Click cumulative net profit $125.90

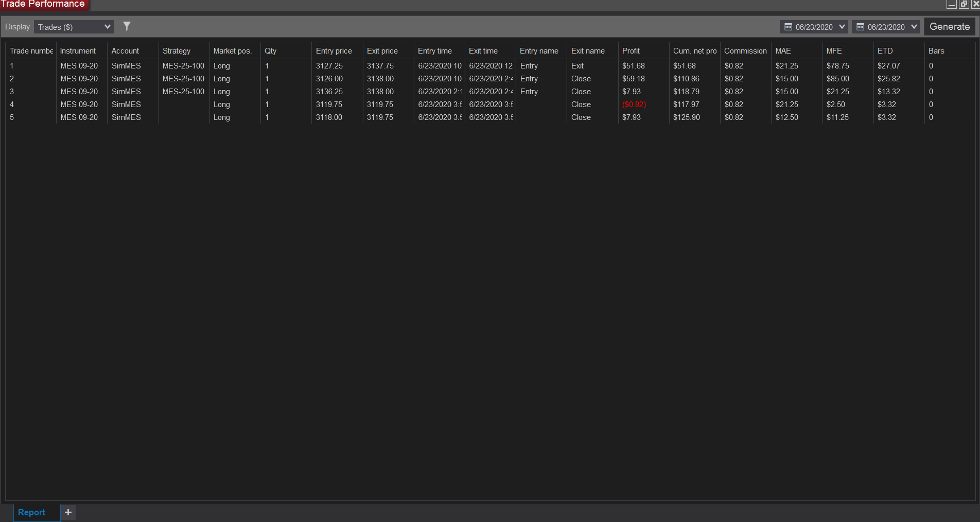pyautogui.click(x=687, y=117)
